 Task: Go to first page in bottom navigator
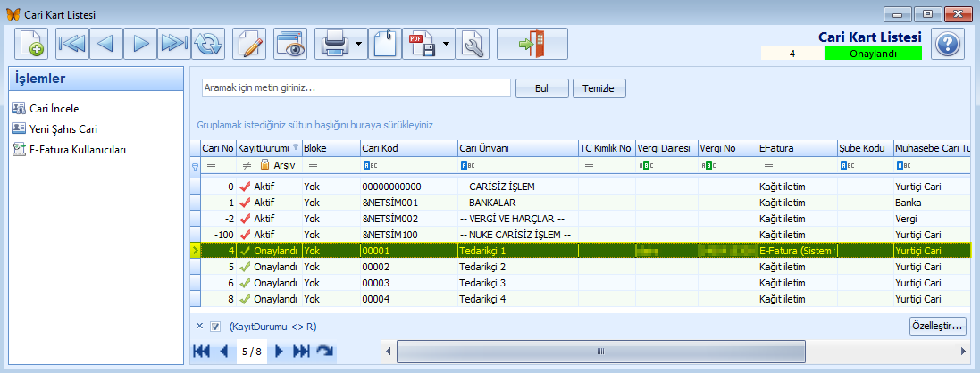[x=201, y=352]
